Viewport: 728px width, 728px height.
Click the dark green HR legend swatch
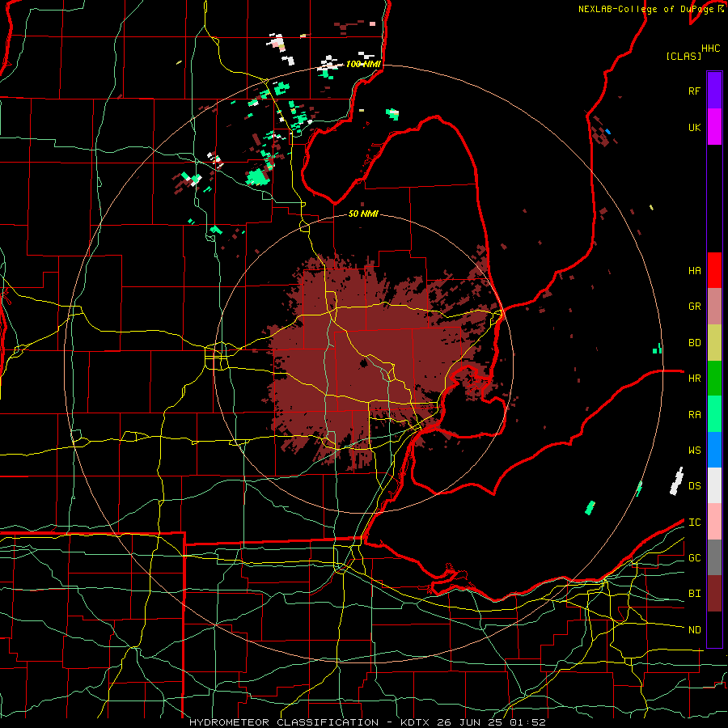714,379
